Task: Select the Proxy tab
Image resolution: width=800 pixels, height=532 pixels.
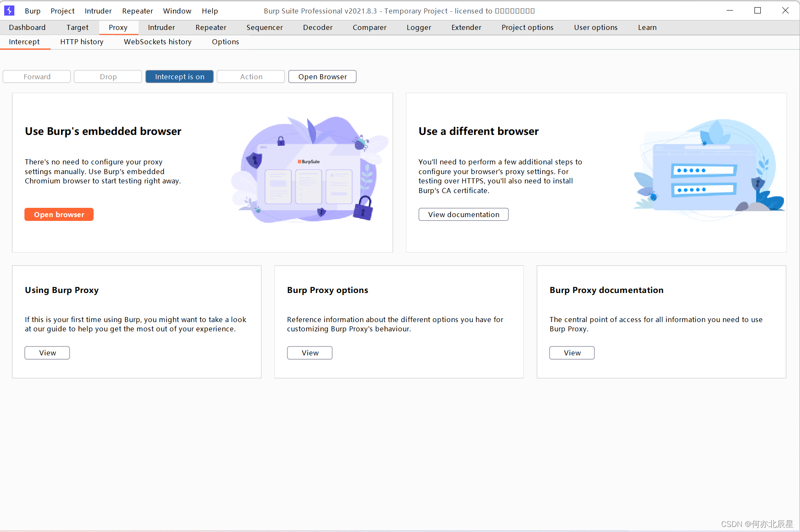Action: (x=118, y=27)
